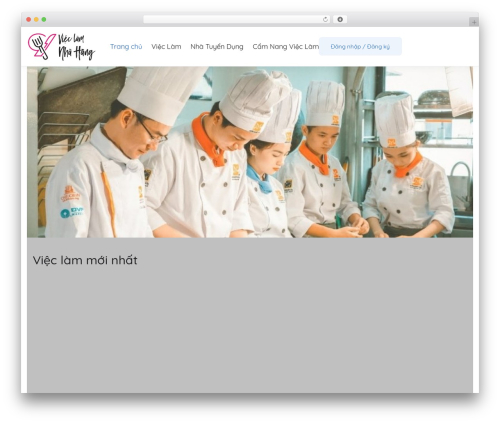Screen dimensions: 500x423
Task: Maximize the window with green button
Action: click(x=44, y=20)
